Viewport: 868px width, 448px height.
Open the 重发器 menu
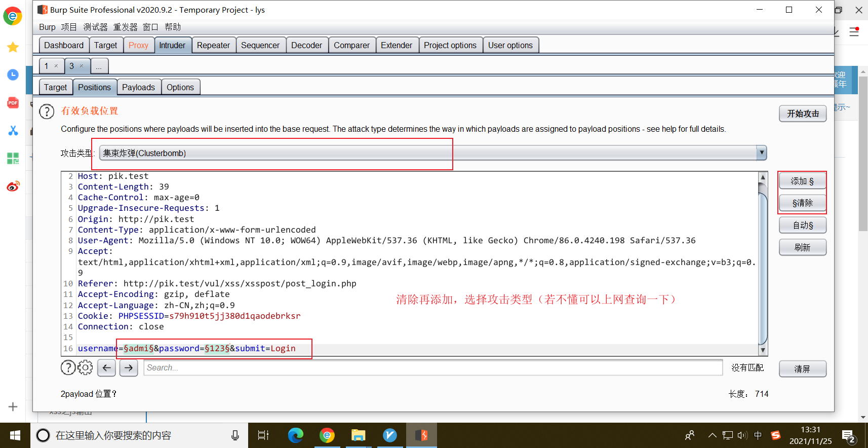tap(125, 27)
